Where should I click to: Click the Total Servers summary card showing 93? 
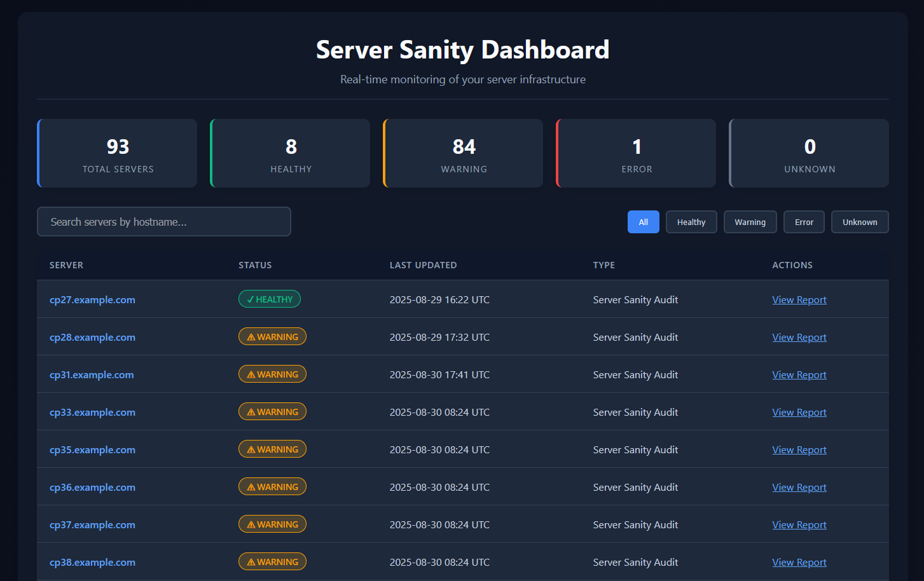coord(117,153)
